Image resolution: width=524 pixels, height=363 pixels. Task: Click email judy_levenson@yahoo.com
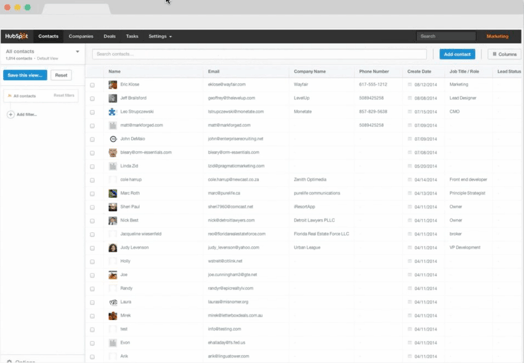(x=233, y=248)
